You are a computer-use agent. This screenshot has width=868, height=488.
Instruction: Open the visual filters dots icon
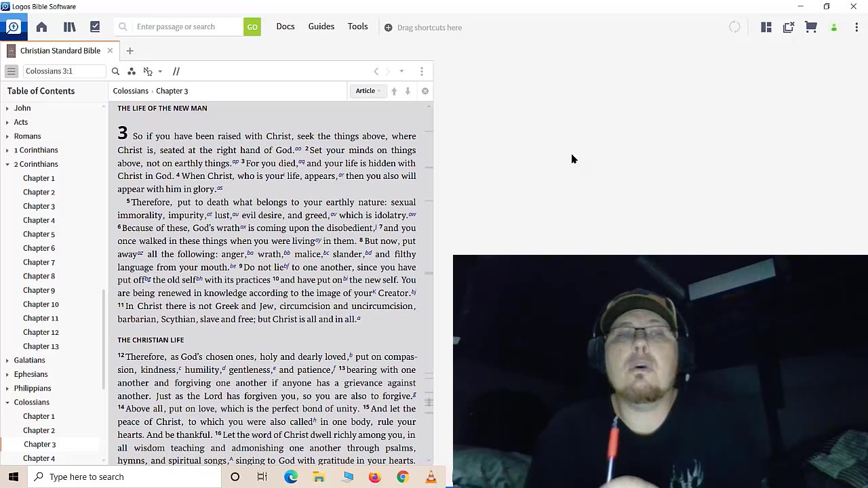(132, 71)
